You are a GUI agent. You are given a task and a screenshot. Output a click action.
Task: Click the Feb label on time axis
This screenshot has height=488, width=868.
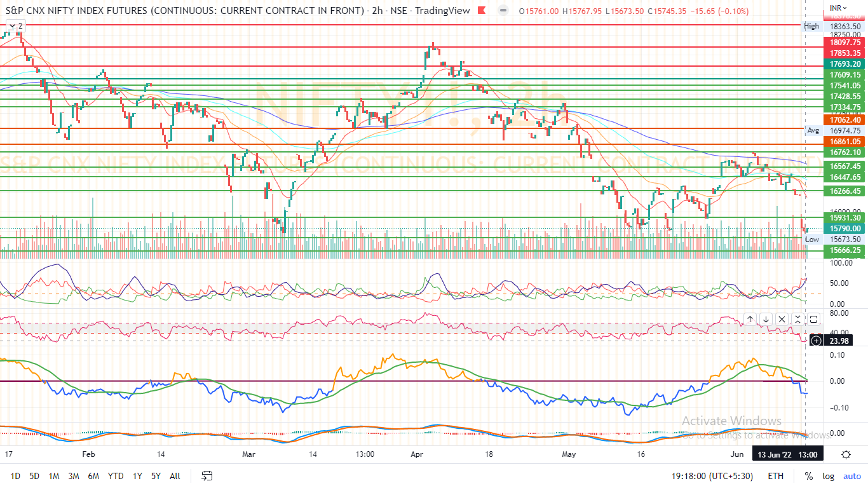(x=88, y=454)
